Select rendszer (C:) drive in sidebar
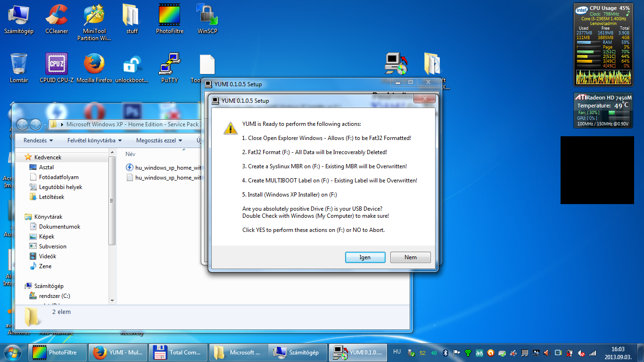Viewport: 644px width, 362px height. point(54,296)
